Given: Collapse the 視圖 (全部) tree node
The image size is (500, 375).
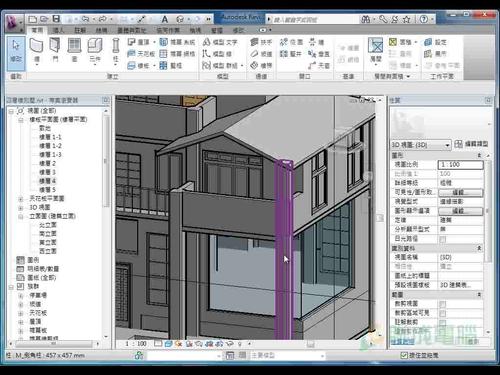Looking at the screenshot, I should pos(11,111).
